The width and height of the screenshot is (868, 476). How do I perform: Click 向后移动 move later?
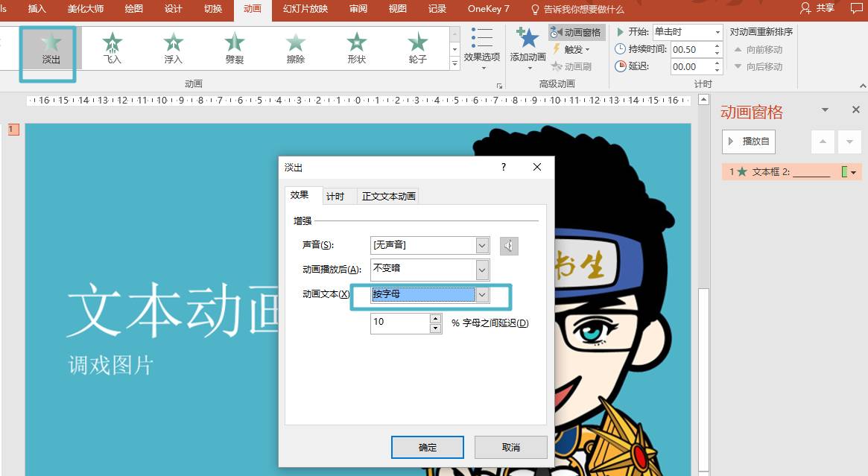758,66
